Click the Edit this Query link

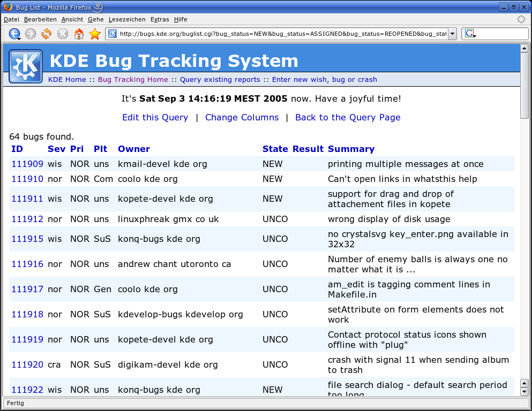click(155, 117)
